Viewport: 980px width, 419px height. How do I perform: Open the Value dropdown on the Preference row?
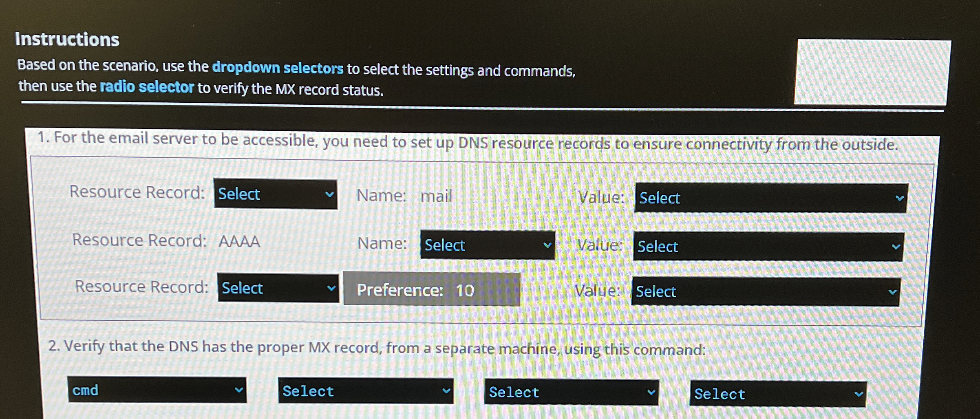[762, 291]
